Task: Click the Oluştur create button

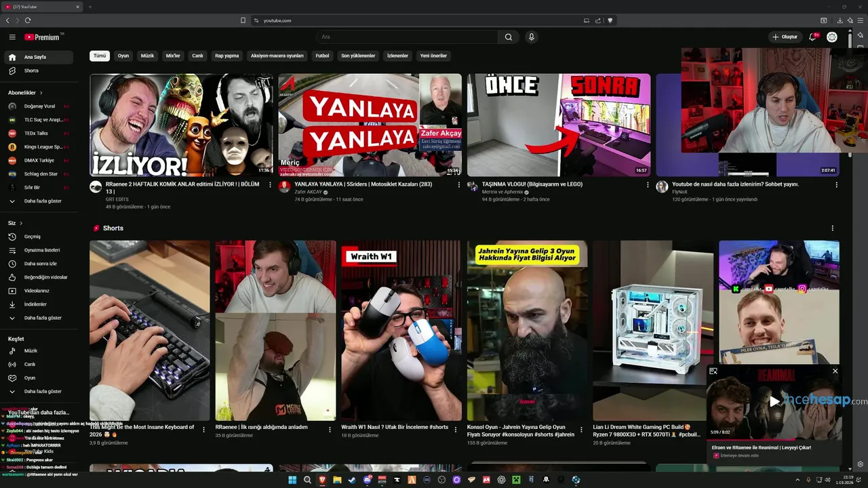Action: tap(785, 37)
